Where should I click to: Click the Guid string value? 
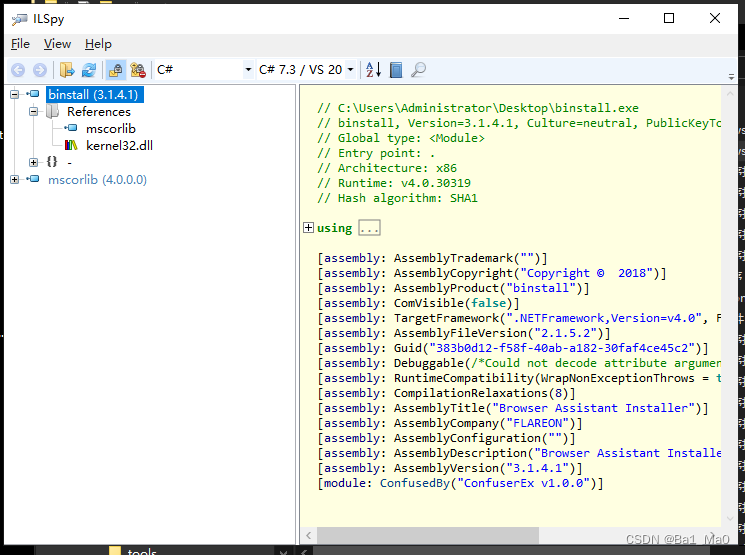563,348
